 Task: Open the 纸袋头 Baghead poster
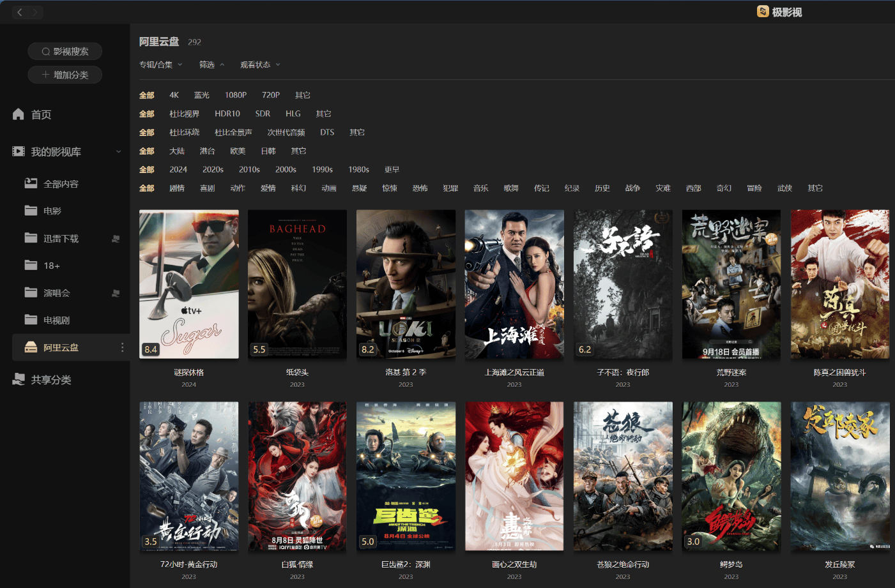298,284
